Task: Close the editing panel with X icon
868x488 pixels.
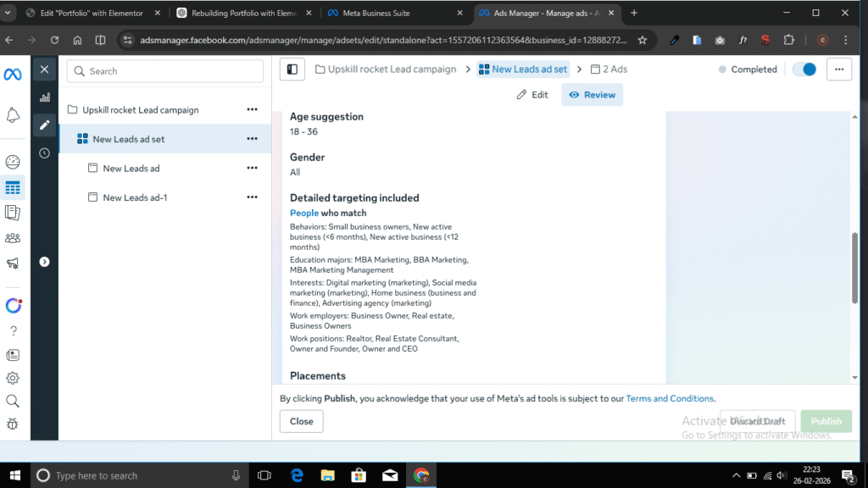Action: (44, 69)
